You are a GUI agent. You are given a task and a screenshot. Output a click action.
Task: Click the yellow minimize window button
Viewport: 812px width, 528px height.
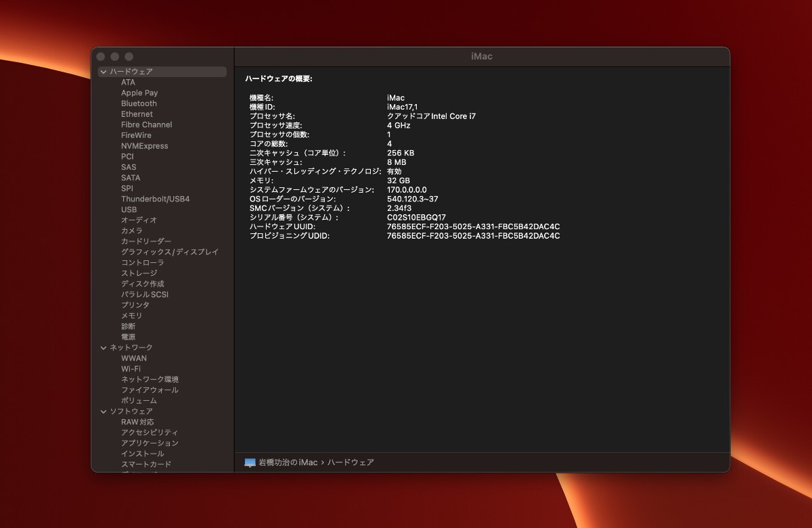(114, 57)
